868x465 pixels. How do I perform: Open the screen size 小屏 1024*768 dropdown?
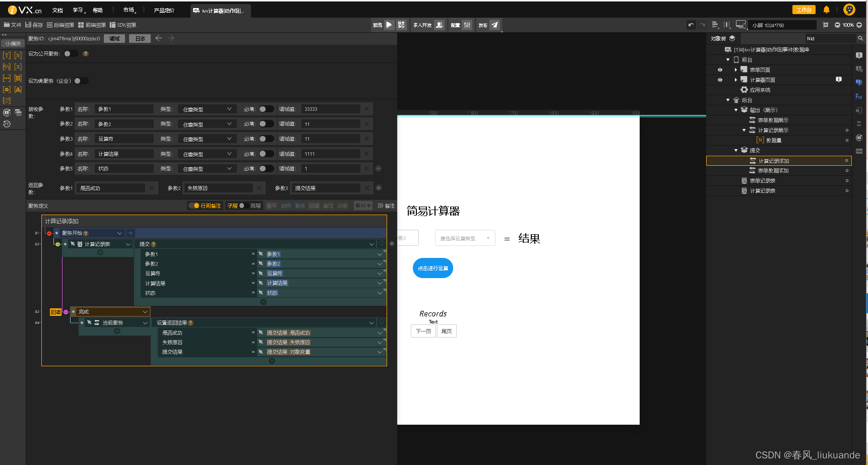tap(782, 25)
